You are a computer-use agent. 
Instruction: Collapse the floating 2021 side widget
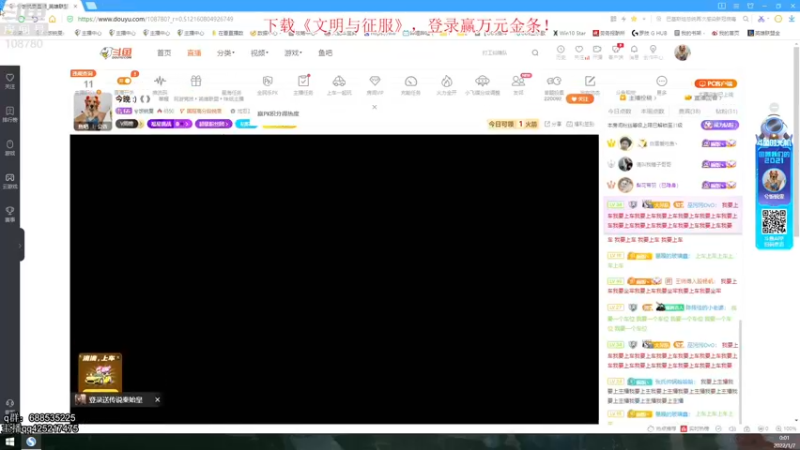click(774, 107)
